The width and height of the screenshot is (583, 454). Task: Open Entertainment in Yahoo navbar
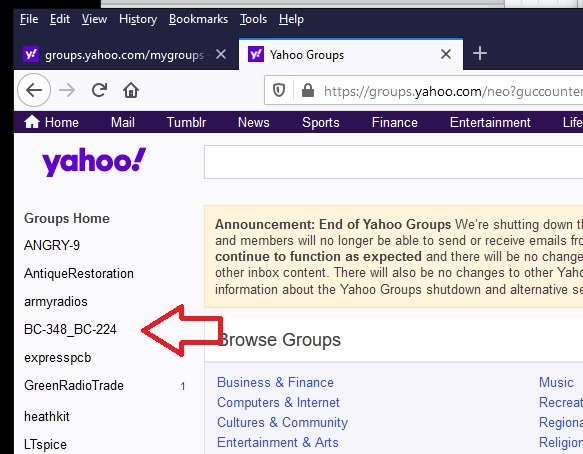click(490, 122)
